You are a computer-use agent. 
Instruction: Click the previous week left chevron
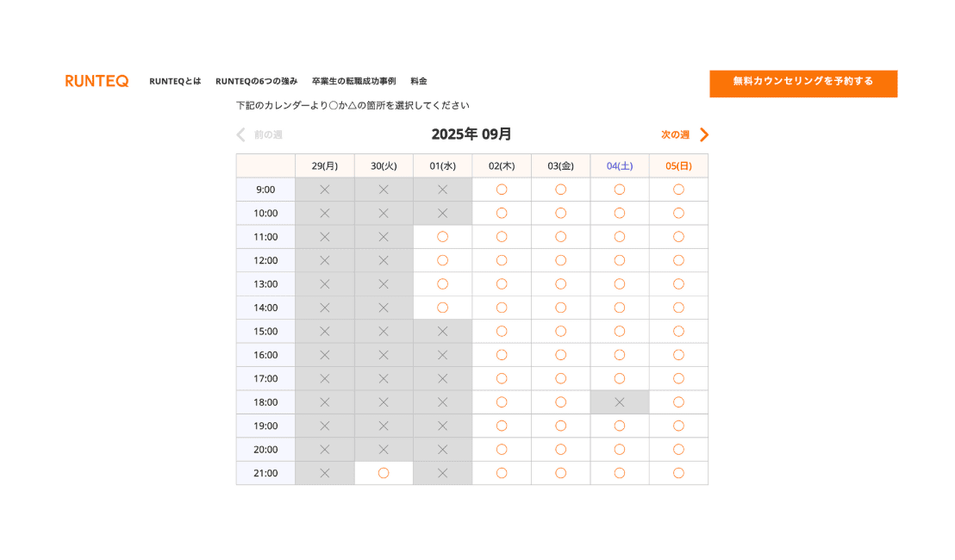241,134
